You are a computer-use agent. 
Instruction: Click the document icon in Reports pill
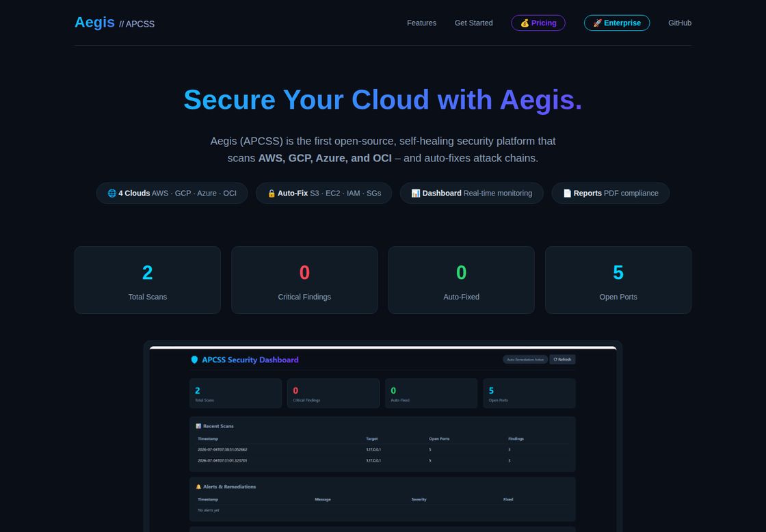click(x=567, y=194)
